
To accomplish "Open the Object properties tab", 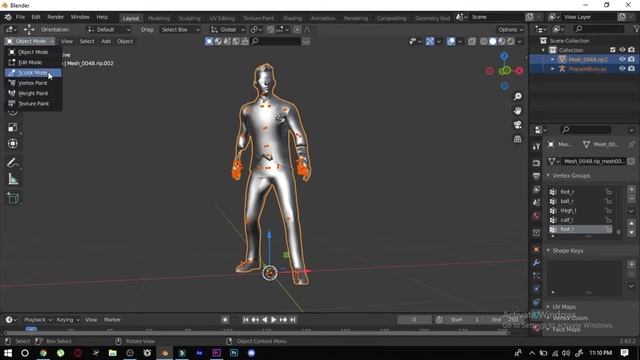I will (x=536, y=249).
